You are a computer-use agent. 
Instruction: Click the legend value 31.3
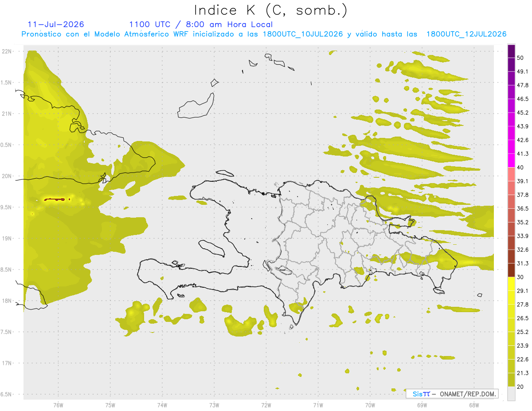(523, 263)
